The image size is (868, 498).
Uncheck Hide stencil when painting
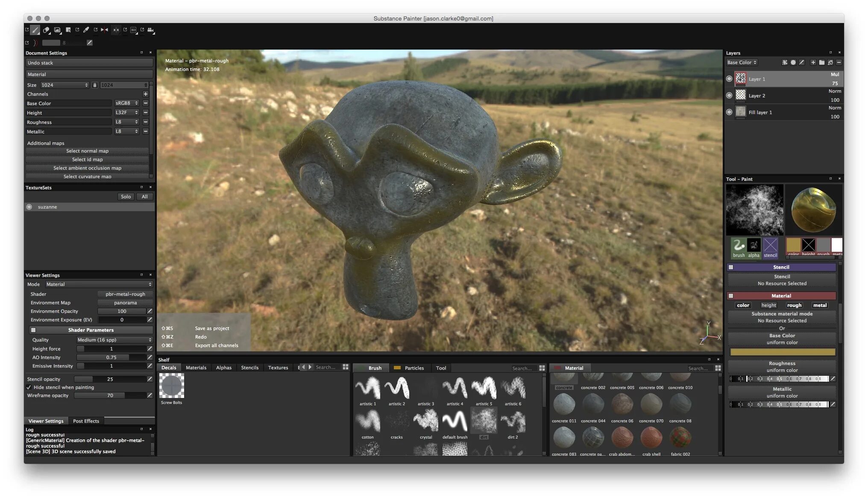click(x=29, y=387)
